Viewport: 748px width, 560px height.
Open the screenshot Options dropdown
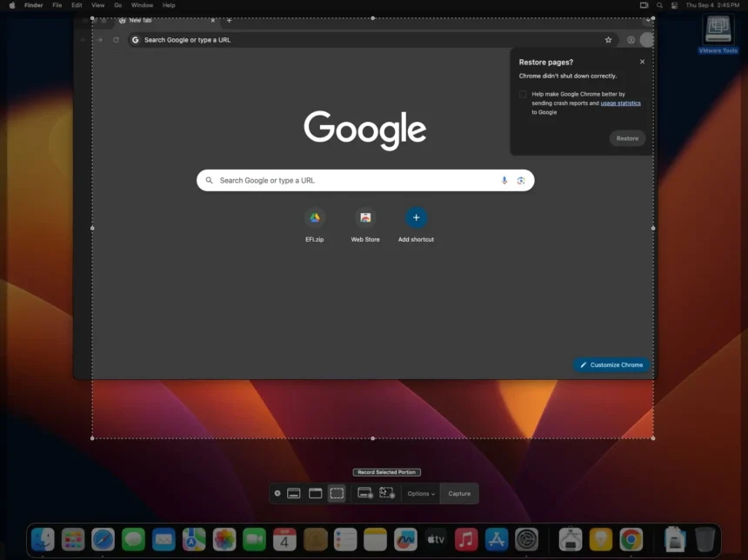coord(421,494)
